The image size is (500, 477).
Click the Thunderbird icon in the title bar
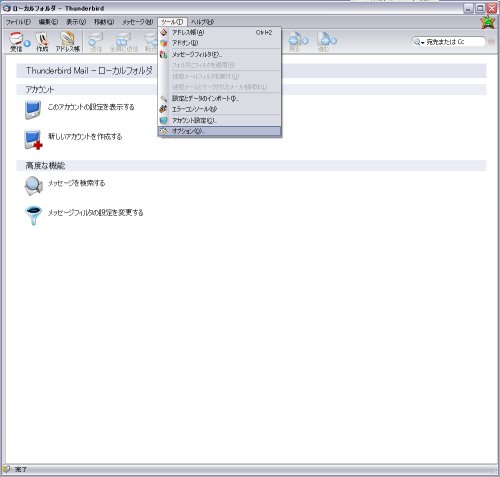click(x=7, y=8)
